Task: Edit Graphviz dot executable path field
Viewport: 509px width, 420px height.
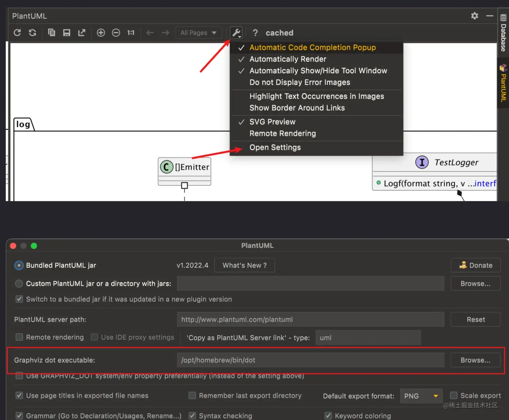Action: 310,360
